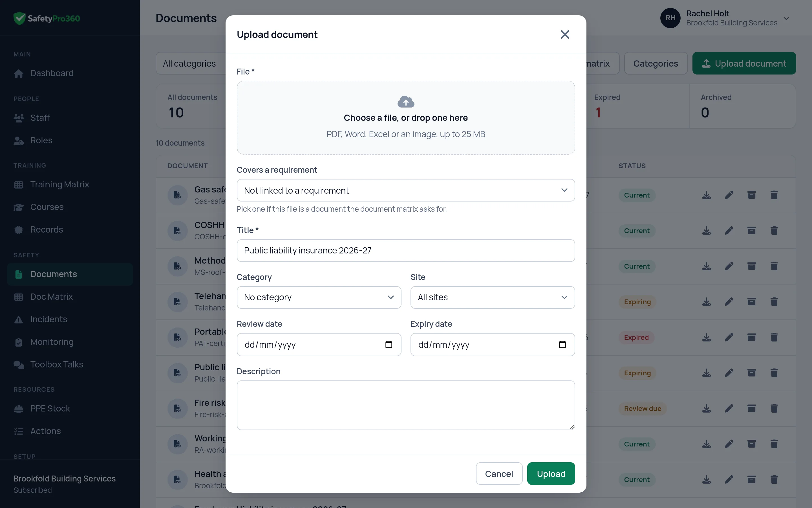Viewport: 812px width, 508px height.
Task: Expand Rachel Holt account menu chevron
Action: [x=786, y=18]
